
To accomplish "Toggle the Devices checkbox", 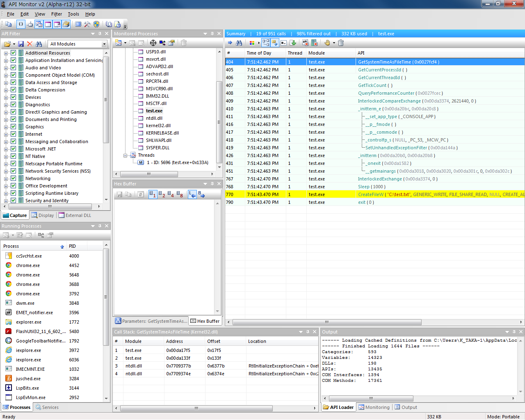I will [14, 97].
